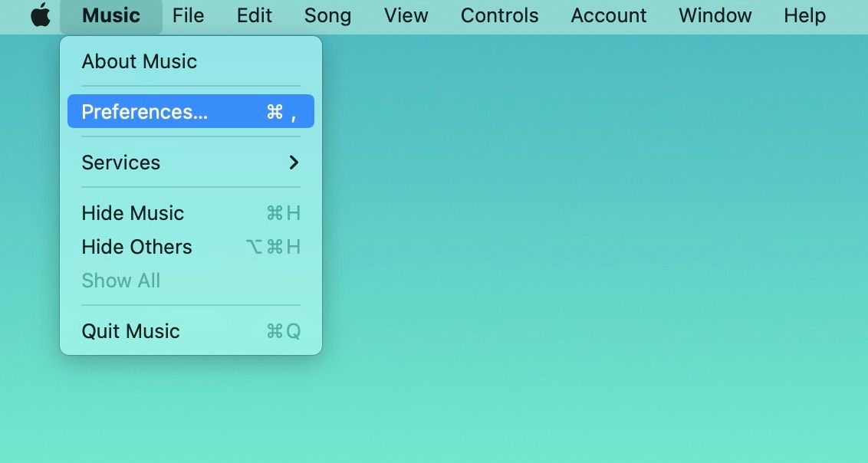Expand the Services submenu
Image resolution: width=868 pixels, height=463 pixels.
[191, 163]
